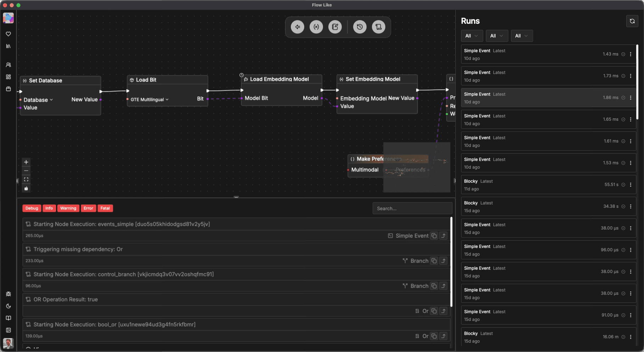This screenshot has width=644, height=352.
Task: Open the run history clock icon
Action: (x=360, y=27)
